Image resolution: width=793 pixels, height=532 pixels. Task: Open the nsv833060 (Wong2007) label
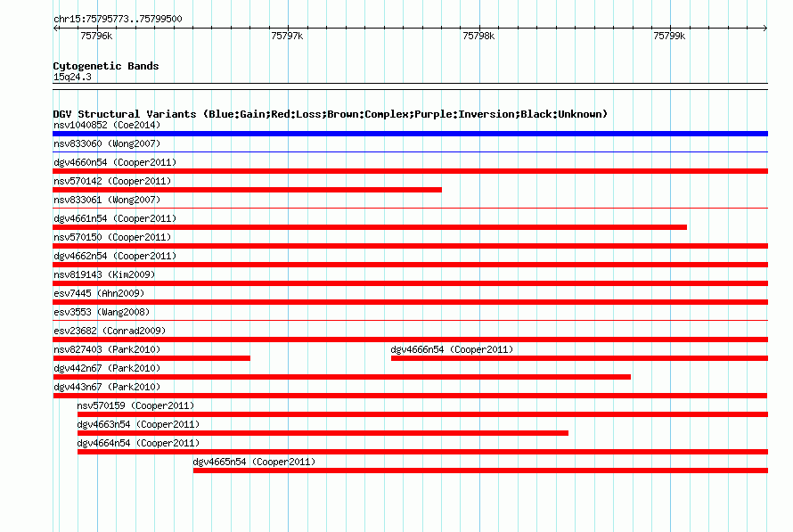(x=107, y=143)
